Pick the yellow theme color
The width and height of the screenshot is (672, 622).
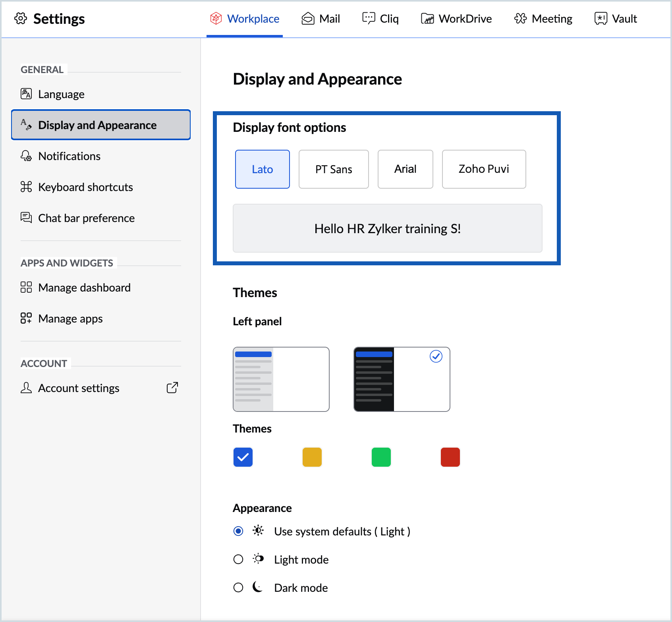click(312, 457)
